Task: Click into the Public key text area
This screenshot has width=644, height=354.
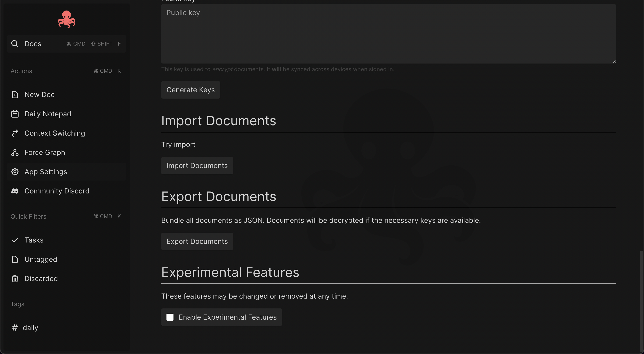Action: pos(388,34)
